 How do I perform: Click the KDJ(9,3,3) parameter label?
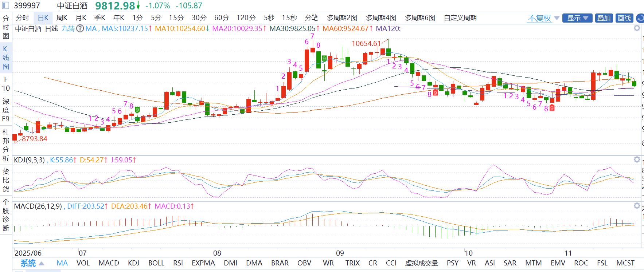(29, 160)
